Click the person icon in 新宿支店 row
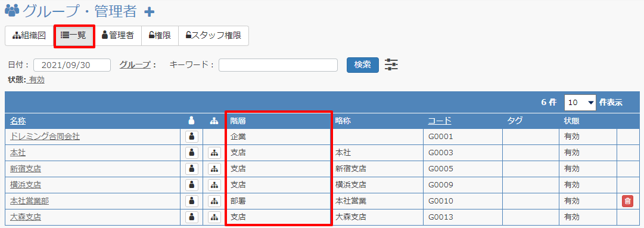The width and height of the screenshot is (644, 228). tap(191, 169)
